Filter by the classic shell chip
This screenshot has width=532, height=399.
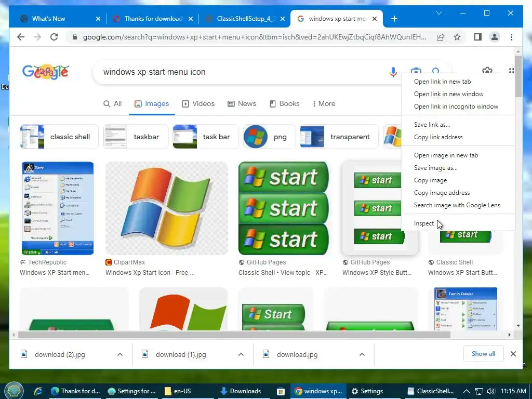pos(59,137)
